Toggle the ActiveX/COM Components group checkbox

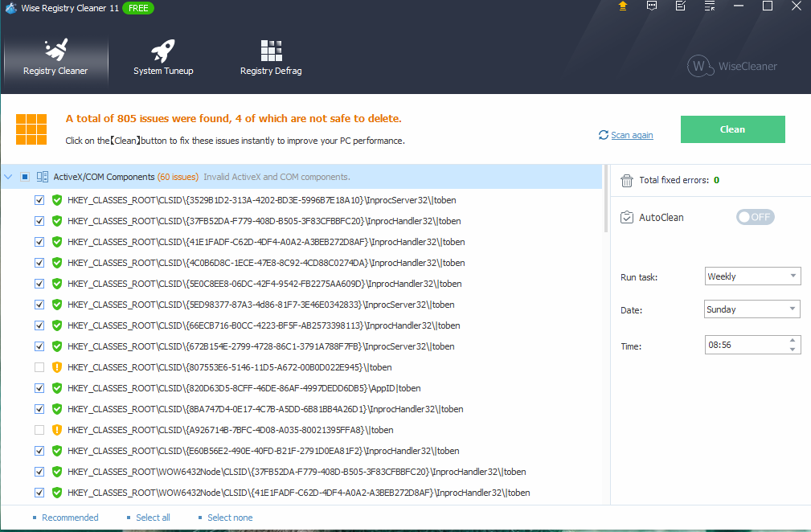25,177
